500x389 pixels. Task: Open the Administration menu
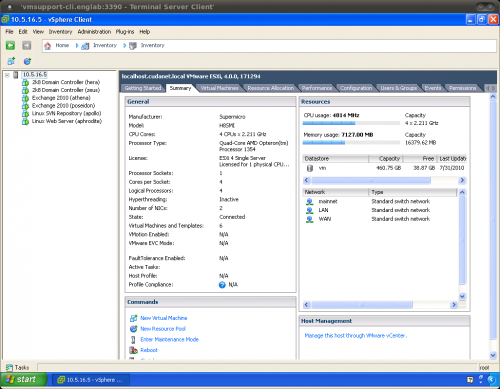(94, 32)
